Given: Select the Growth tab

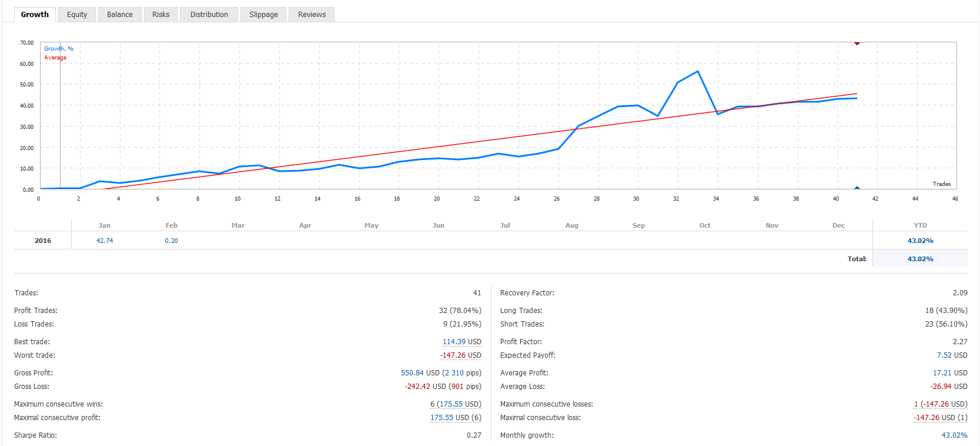Looking at the screenshot, I should [x=35, y=15].
